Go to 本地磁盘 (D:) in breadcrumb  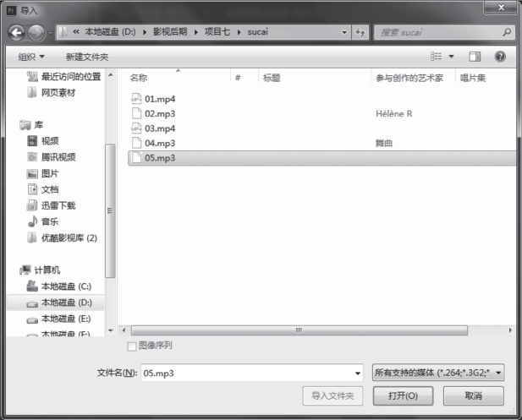[x=110, y=32]
